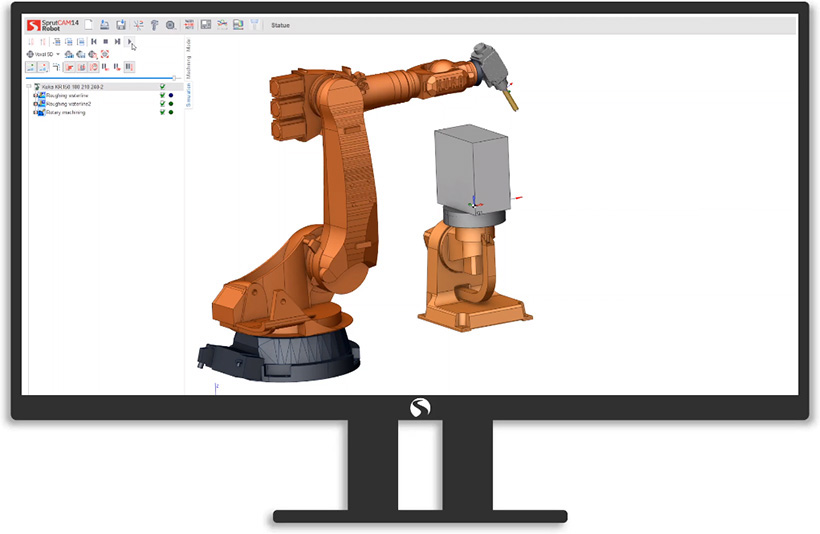
Task: Expand the Roughing waterline2 operation node
Action: [x=34, y=104]
